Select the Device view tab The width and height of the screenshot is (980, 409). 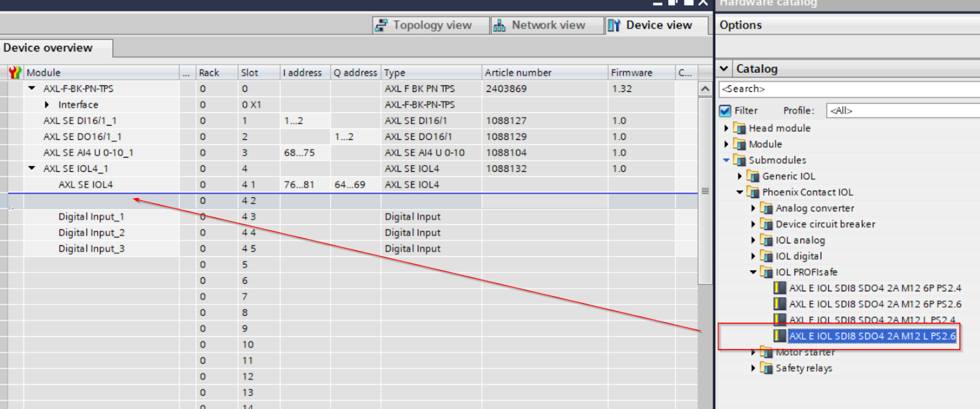(657, 25)
